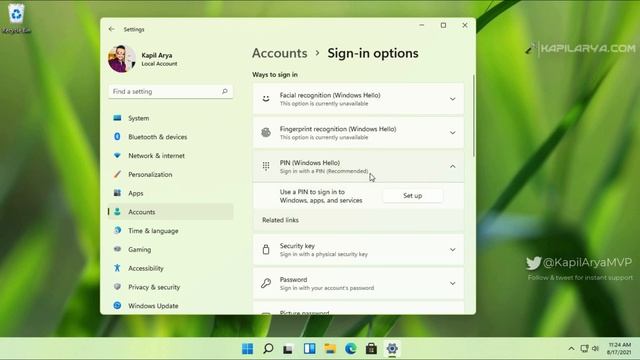Click the facial recognition smiley icon
Screen dimensions: 640x360
(266, 99)
